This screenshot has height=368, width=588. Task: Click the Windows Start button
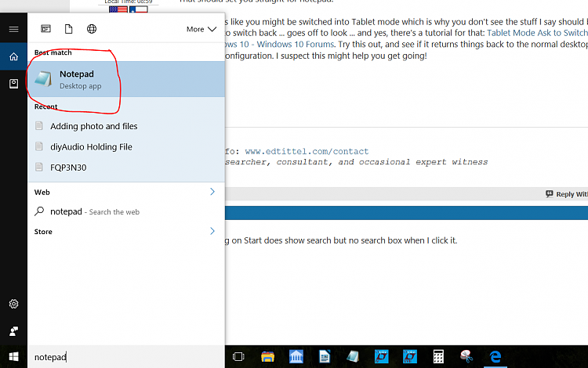tap(13, 357)
